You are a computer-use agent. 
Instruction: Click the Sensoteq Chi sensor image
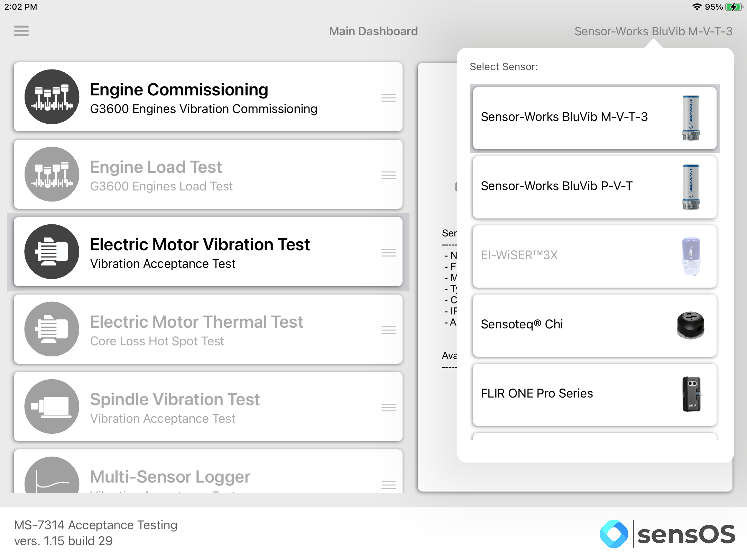691,325
